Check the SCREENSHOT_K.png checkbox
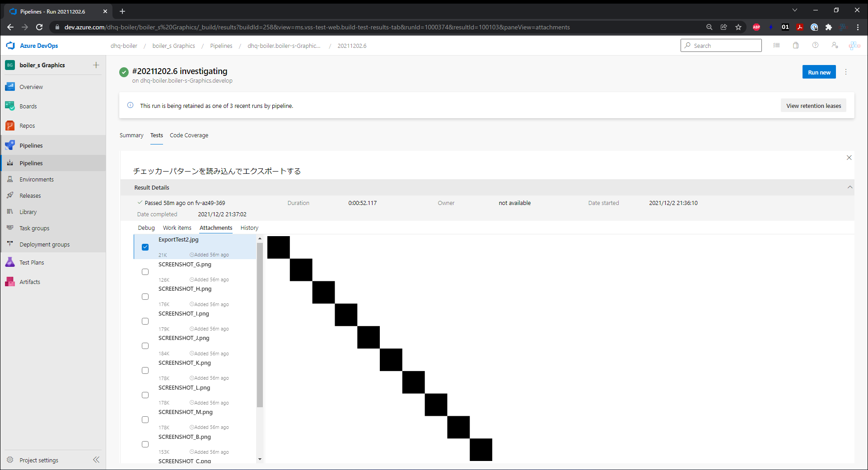868x470 pixels. (145, 371)
